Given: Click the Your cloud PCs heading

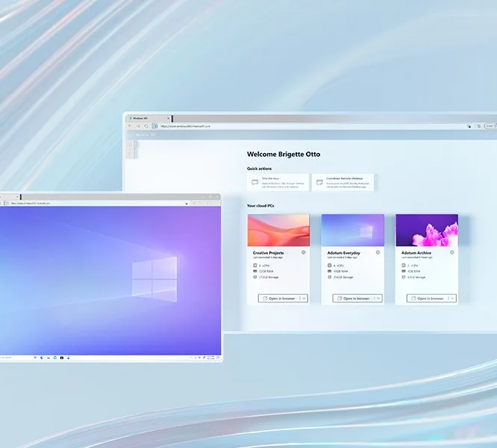Looking at the screenshot, I should tap(260, 206).
